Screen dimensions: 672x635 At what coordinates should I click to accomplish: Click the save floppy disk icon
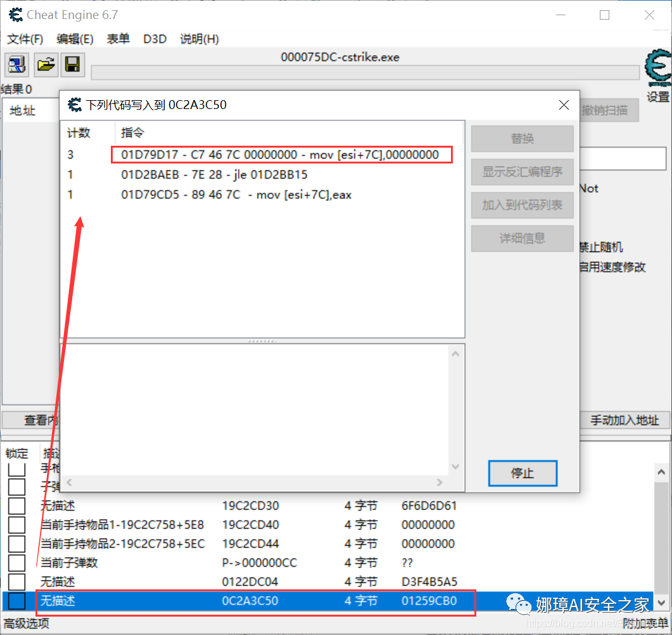point(72,65)
